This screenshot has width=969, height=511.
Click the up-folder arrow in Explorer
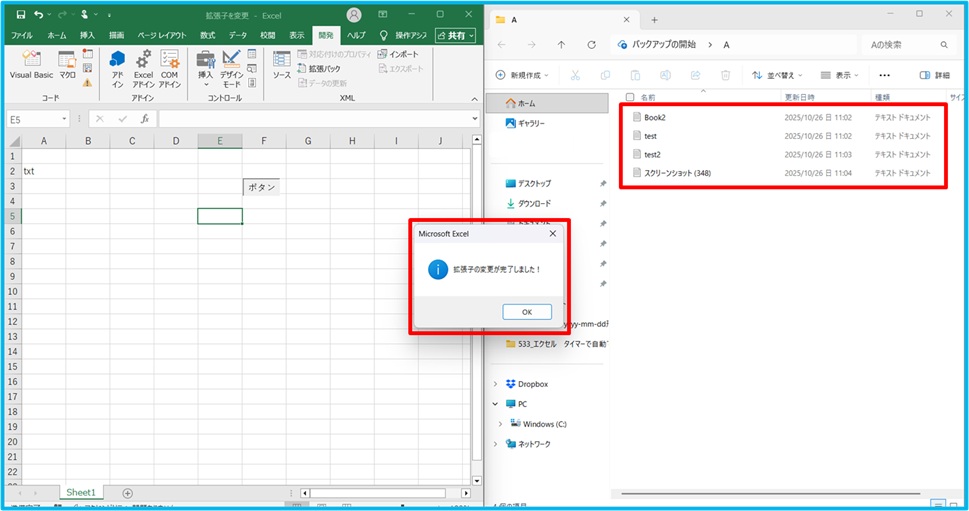coord(561,45)
